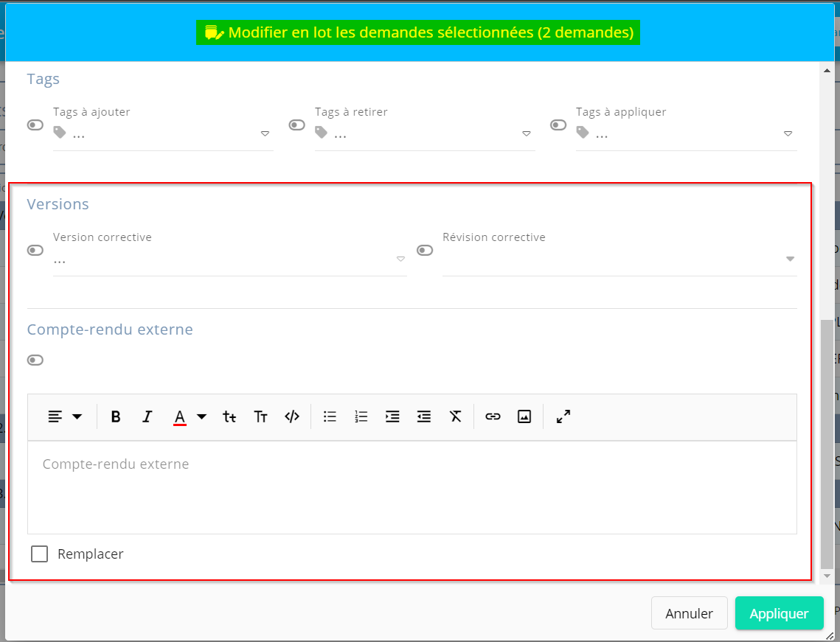840x642 pixels.
Task: Insert a bulleted list
Action: click(x=330, y=416)
